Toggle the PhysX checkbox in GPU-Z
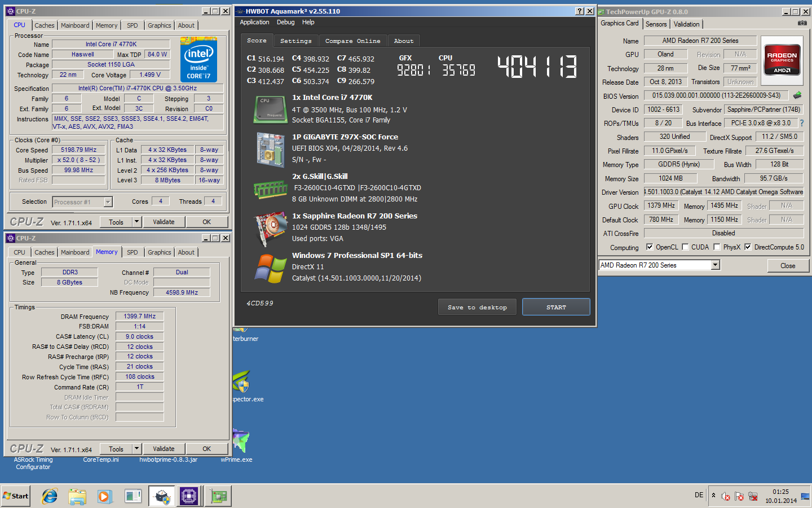This screenshot has height=508, width=812. coord(717,247)
